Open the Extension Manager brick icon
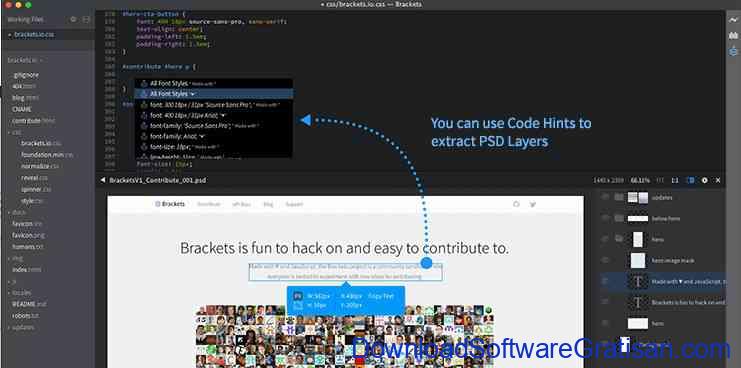741x368 pixels. click(733, 35)
